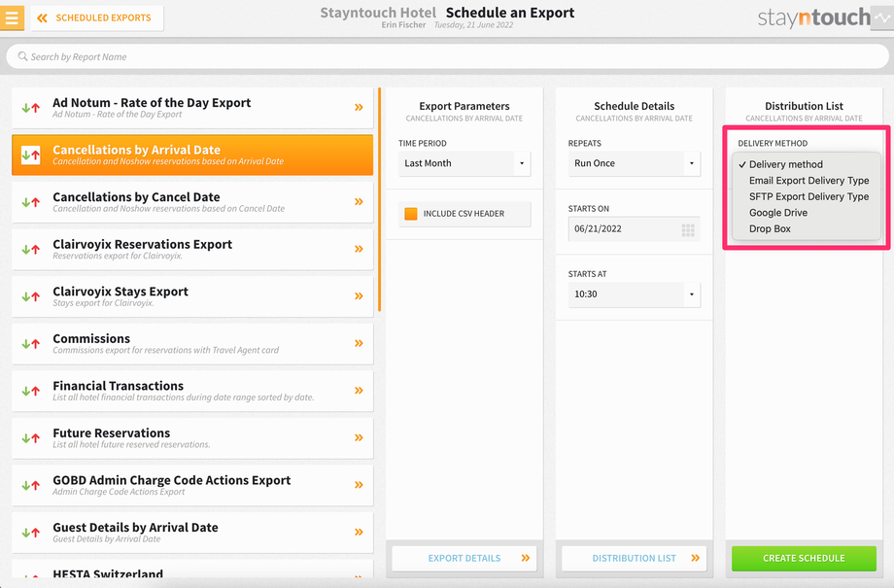Open the Time Period dropdown showing Last Month

tap(464, 163)
